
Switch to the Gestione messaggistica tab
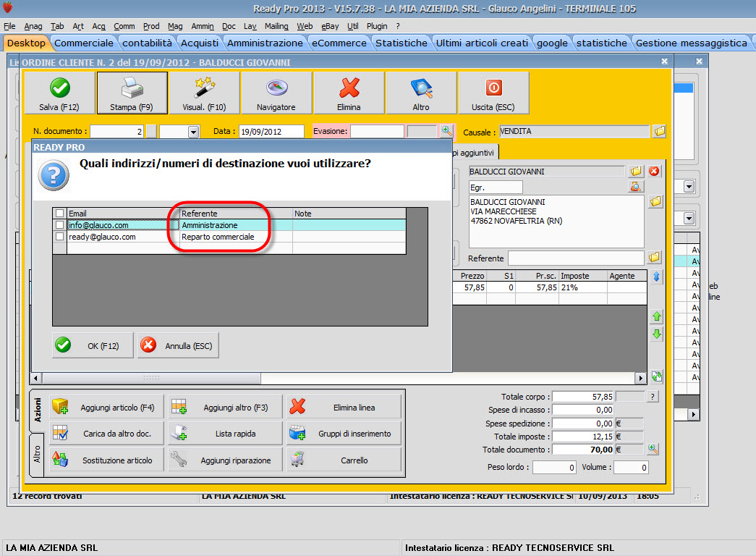click(691, 43)
